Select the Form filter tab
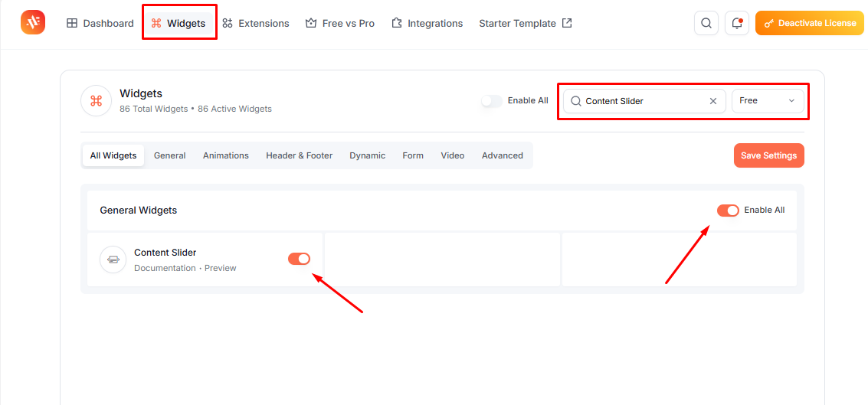This screenshot has height=405, width=868. tap(413, 155)
